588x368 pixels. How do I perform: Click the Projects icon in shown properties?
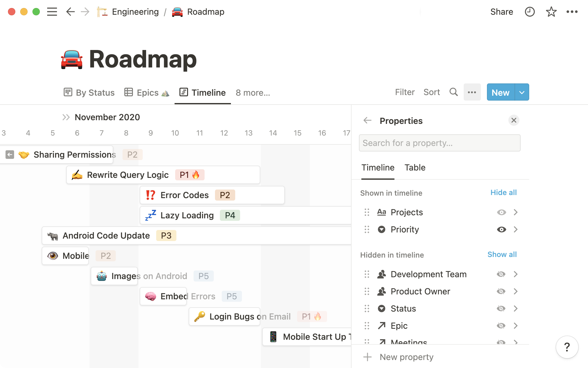point(382,212)
